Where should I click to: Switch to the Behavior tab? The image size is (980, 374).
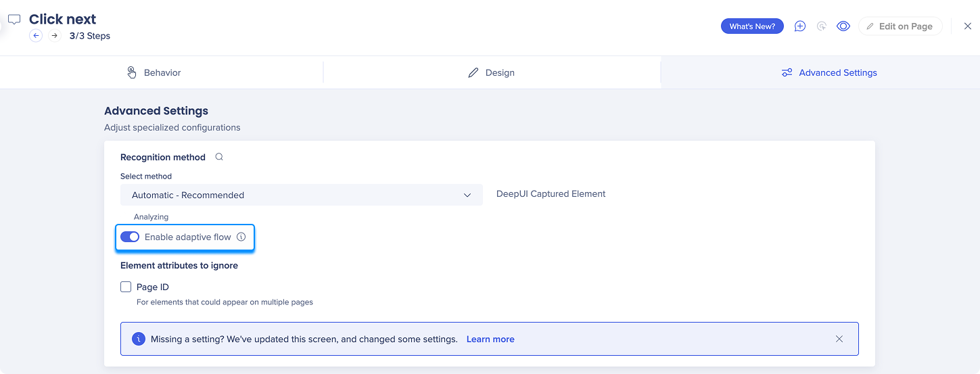click(154, 72)
